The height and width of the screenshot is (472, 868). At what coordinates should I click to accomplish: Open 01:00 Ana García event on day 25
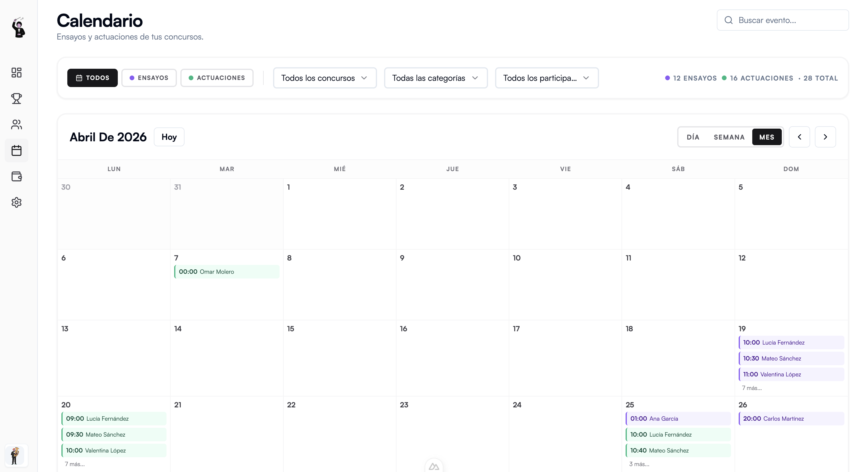tap(678, 419)
